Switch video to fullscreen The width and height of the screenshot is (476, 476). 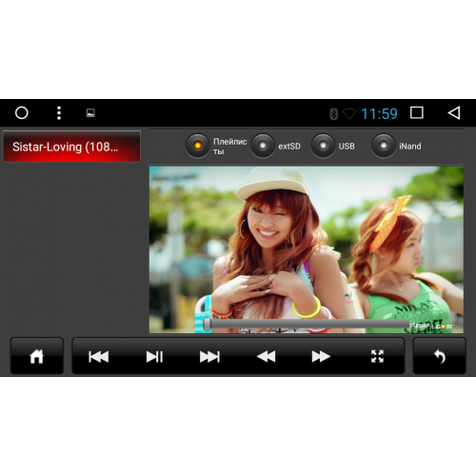(x=377, y=356)
